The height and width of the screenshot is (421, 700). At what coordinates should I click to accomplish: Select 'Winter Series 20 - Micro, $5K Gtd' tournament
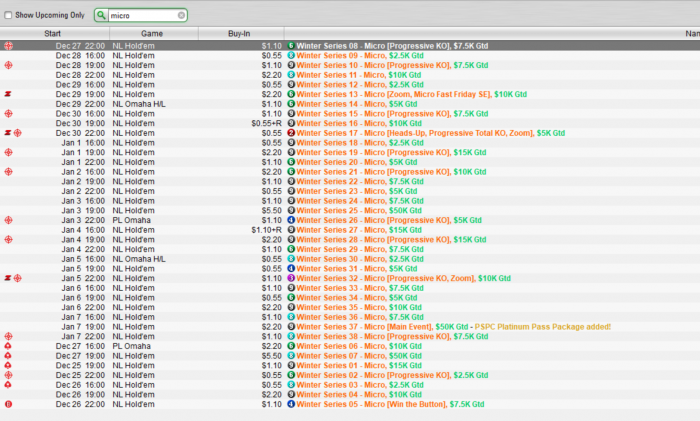(x=357, y=162)
